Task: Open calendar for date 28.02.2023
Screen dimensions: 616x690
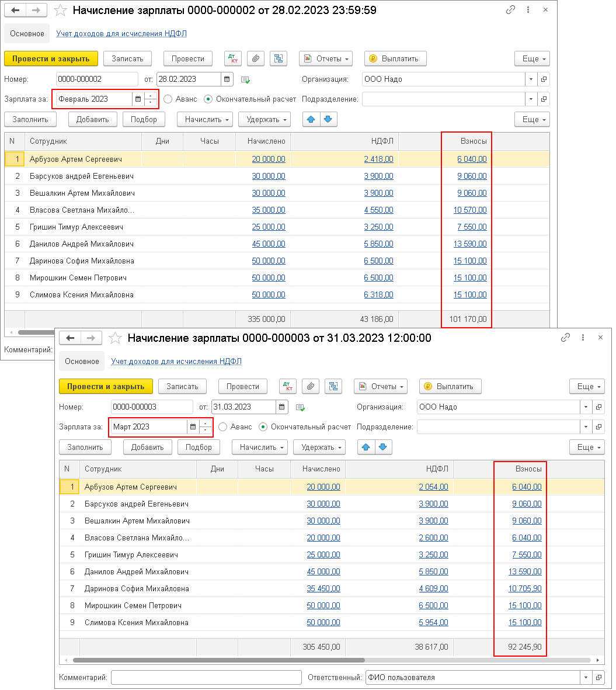Action: coord(227,79)
